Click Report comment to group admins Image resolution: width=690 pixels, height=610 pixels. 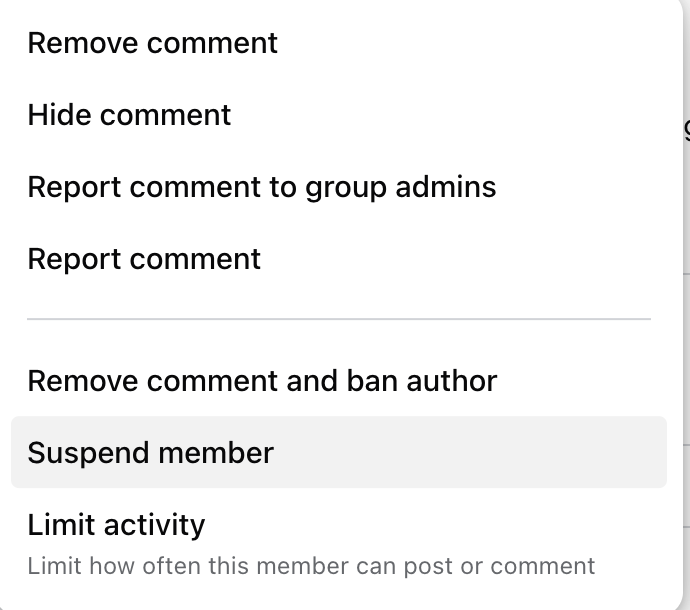pyautogui.click(x=262, y=187)
